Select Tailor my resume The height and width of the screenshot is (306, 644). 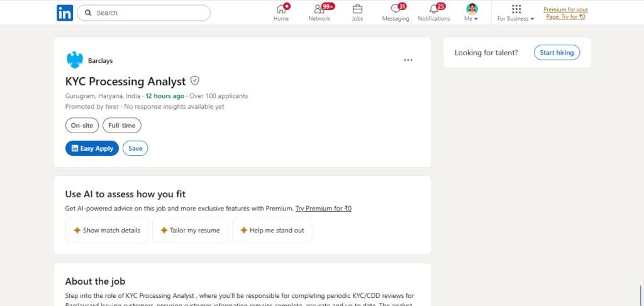click(190, 230)
